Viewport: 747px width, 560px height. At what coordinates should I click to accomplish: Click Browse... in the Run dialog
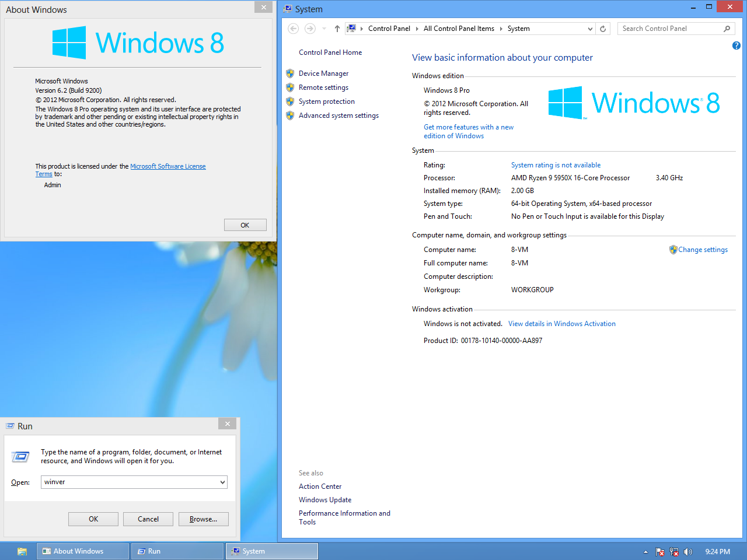pos(203,519)
